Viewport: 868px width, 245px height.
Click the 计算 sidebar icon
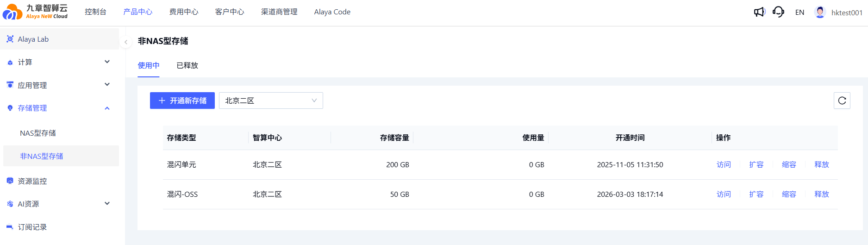pyautogui.click(x=10, y=63)
